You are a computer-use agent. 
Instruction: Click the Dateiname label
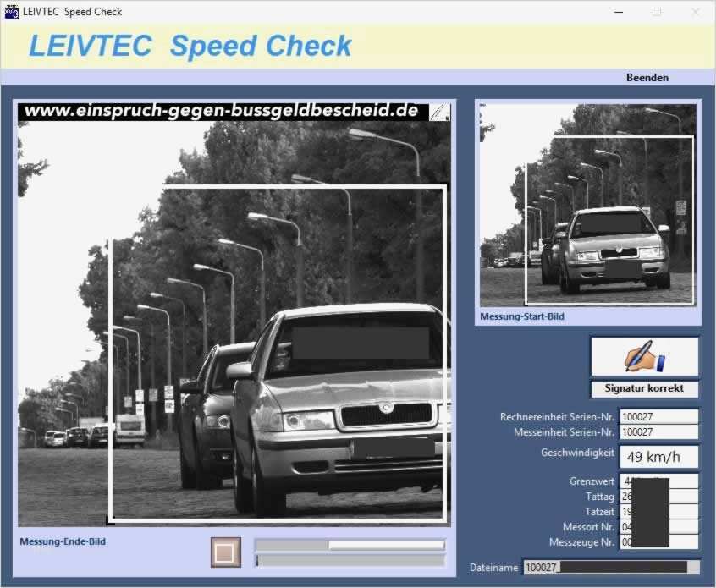(x=493, y=568)
